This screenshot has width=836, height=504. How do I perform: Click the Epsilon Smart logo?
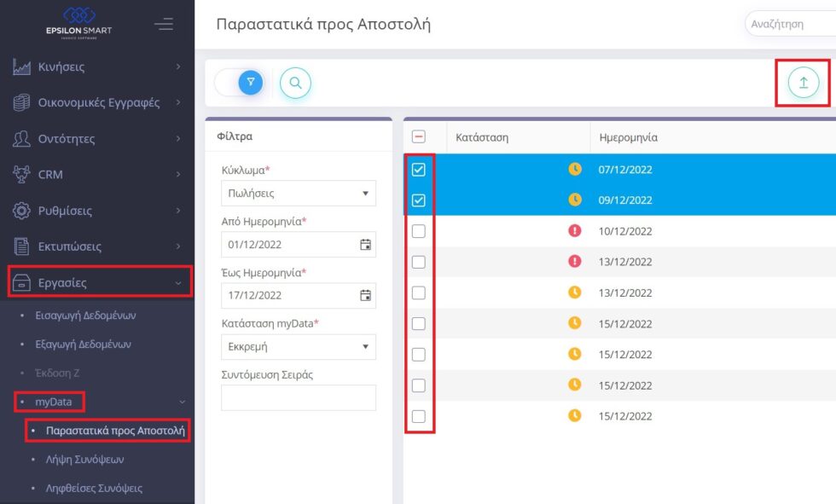click(78, 21)
